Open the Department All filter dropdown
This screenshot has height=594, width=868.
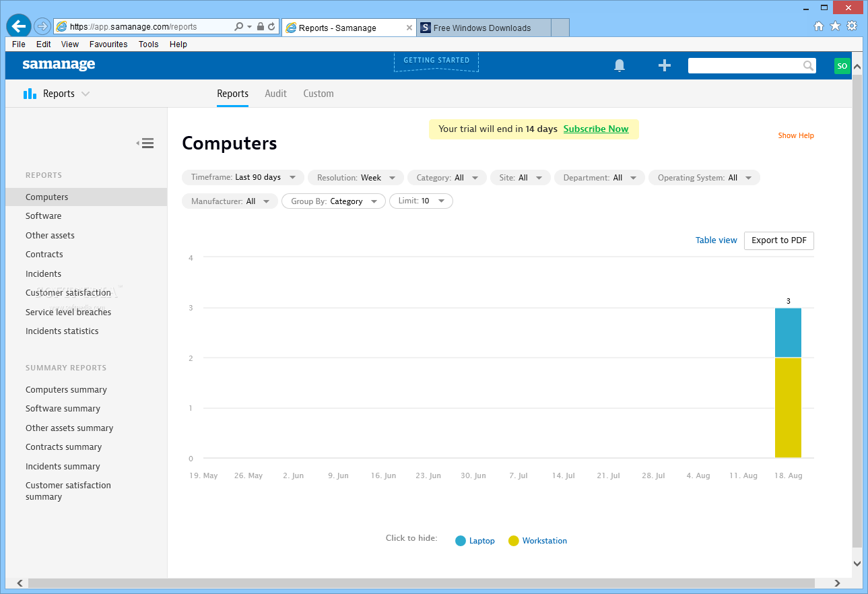[600, 178]
